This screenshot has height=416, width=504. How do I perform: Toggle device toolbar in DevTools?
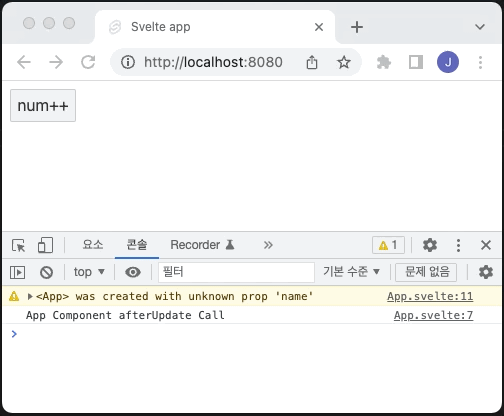pyautogui.click(x=45, y=245)
